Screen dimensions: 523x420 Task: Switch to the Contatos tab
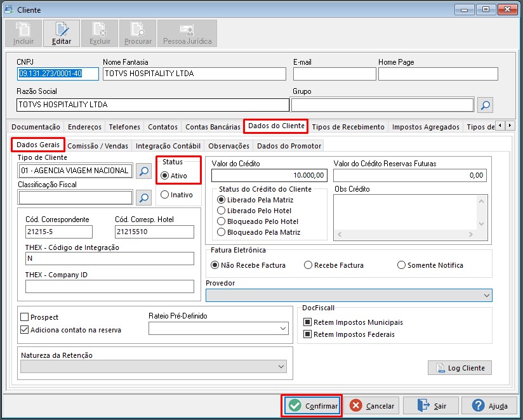tap(162, 127)
